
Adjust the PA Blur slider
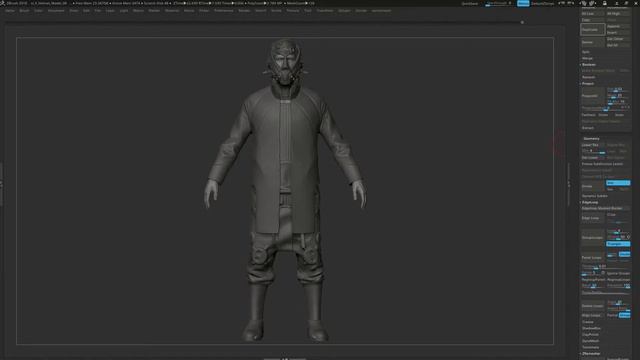coord(618,102)
